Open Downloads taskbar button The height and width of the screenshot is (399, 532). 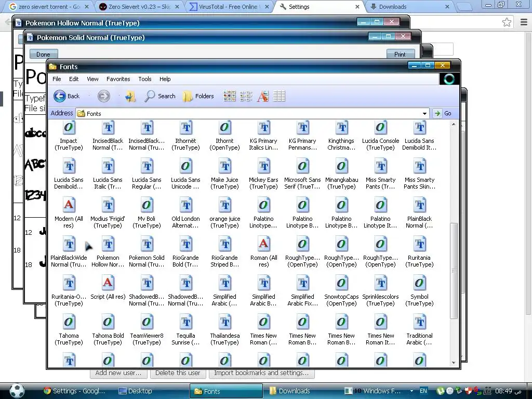click(294, 391)
